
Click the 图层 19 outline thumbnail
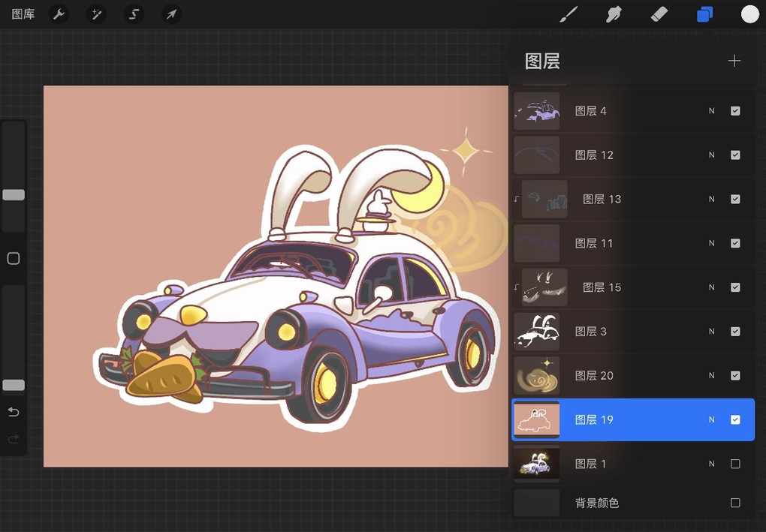(537, 419)
